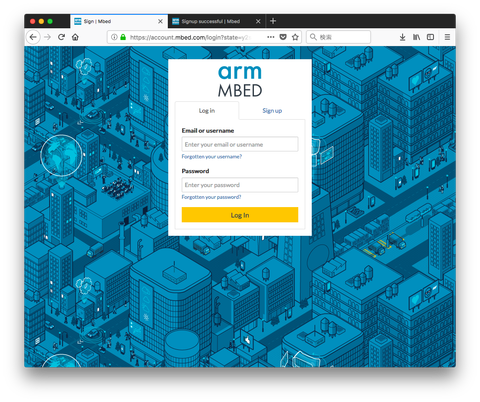The image size is (480, 402).
Task: Open page actions three-dots menu
Action: click(271, 37)
